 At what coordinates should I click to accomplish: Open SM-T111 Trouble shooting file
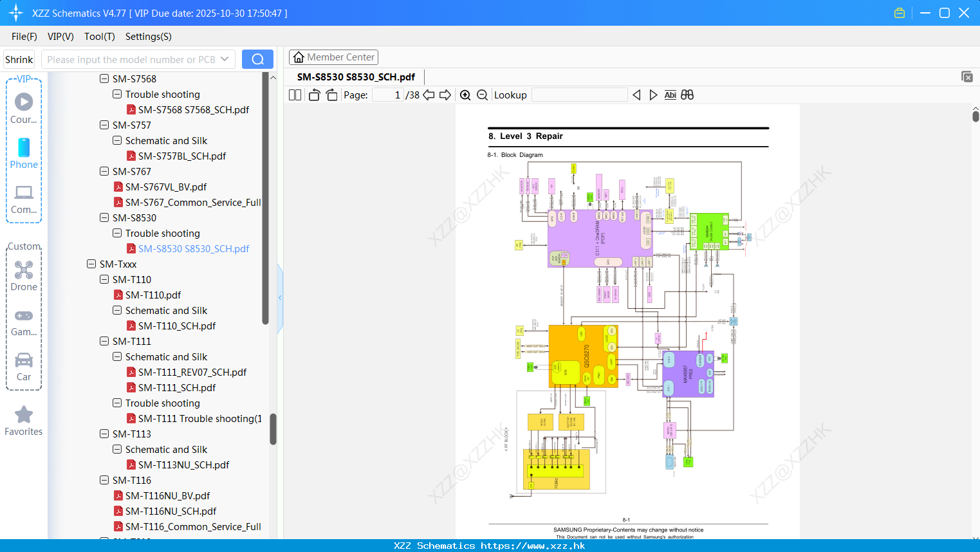point(194,419)
